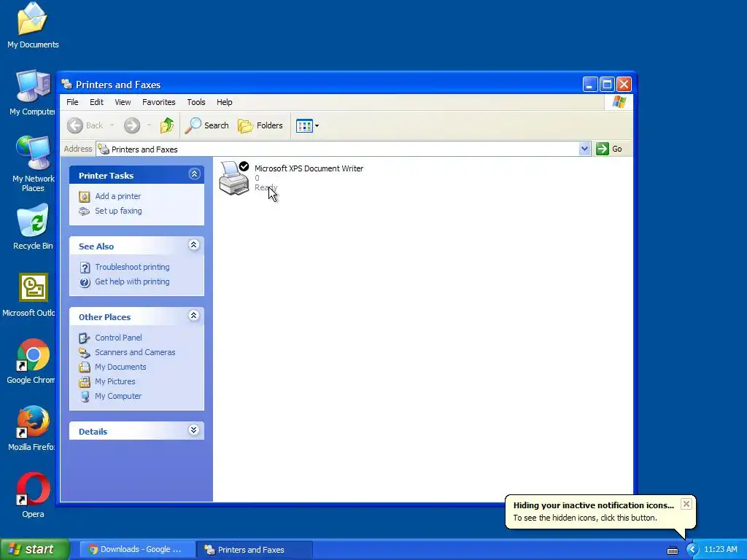Click the Get help with printing icon

[x=85, y=282]
